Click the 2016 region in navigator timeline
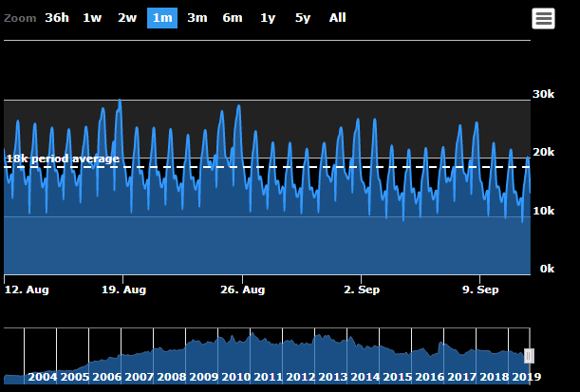This screenshot has height=392, width=580. [x=430, y=377]
